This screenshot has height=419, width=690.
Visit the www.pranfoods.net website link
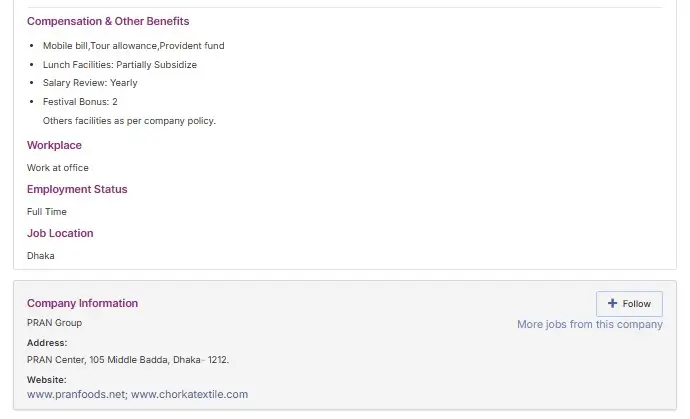(x=76, y=394)
